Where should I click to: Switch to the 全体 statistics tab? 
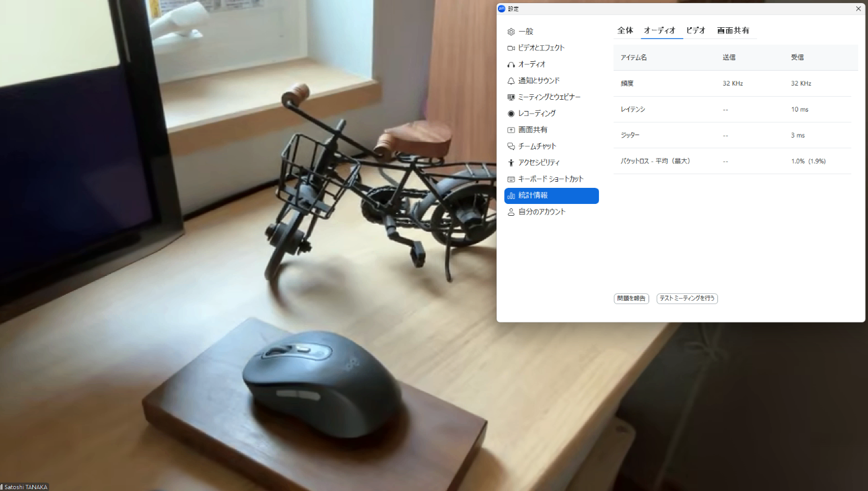(626, 30)
